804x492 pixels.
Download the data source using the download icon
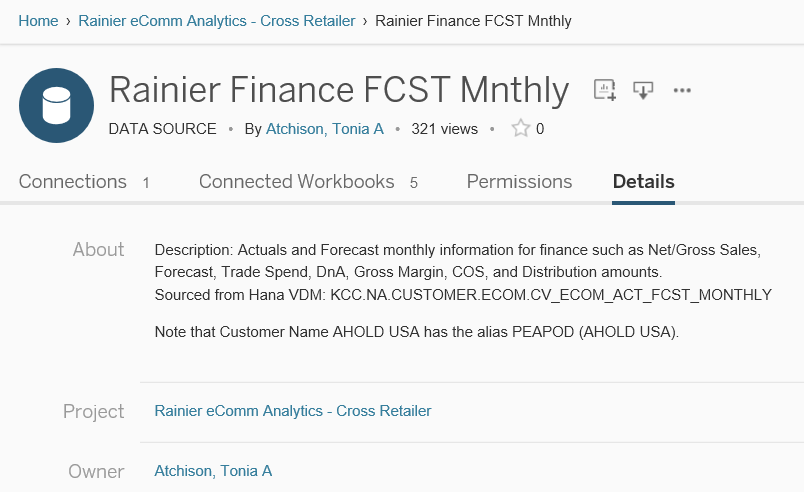point(643,90)
